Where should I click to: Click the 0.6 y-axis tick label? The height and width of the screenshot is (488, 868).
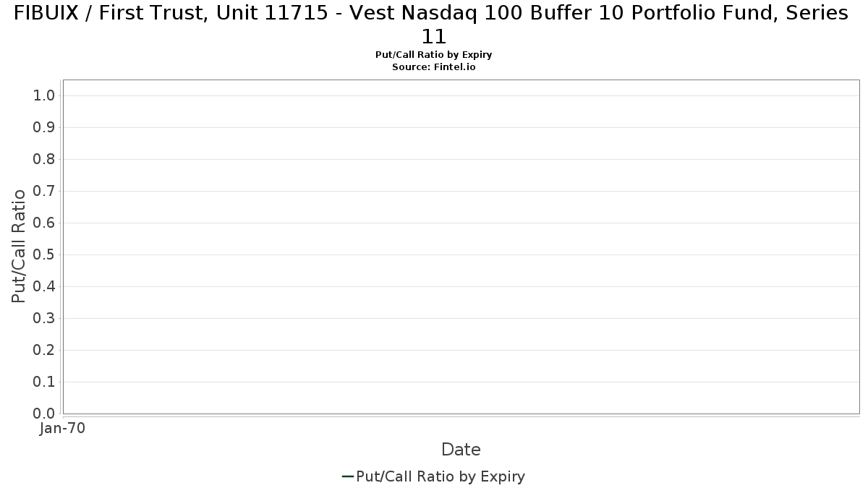tap(44, 223)
